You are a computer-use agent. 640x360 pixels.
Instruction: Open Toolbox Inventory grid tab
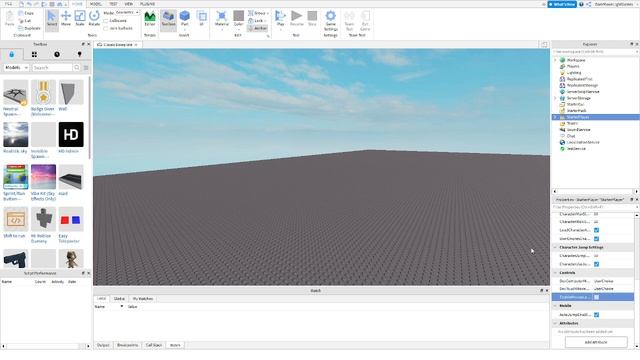34,54
